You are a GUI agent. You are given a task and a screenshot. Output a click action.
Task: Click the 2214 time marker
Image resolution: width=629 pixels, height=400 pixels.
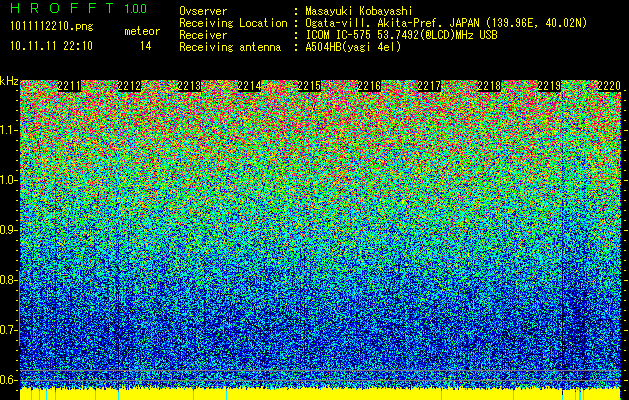(x=249, y=86)
